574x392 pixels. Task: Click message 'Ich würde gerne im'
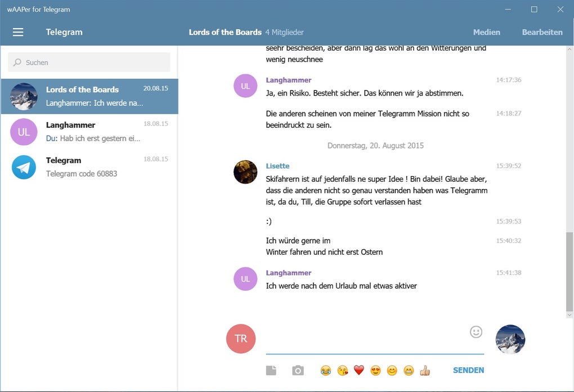point(324,246)
